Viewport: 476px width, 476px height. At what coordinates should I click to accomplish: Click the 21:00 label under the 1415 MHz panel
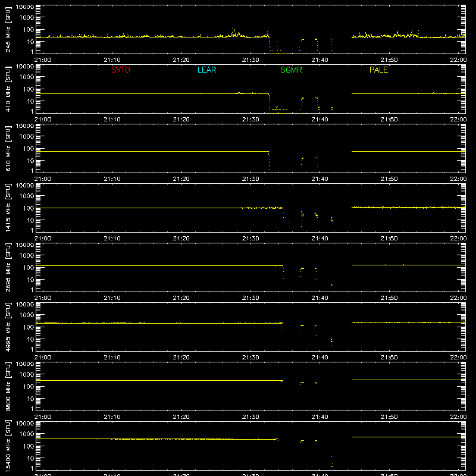(x=43, y=239)
